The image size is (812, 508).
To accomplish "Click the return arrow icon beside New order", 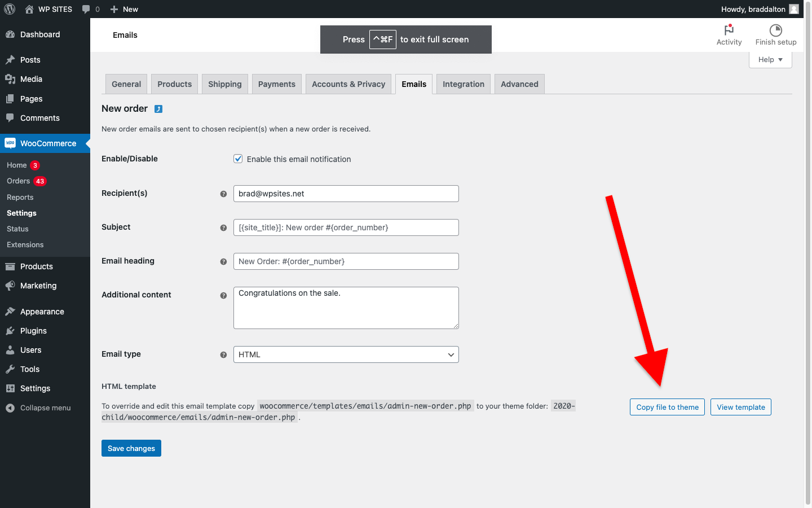I will (158, 109).
